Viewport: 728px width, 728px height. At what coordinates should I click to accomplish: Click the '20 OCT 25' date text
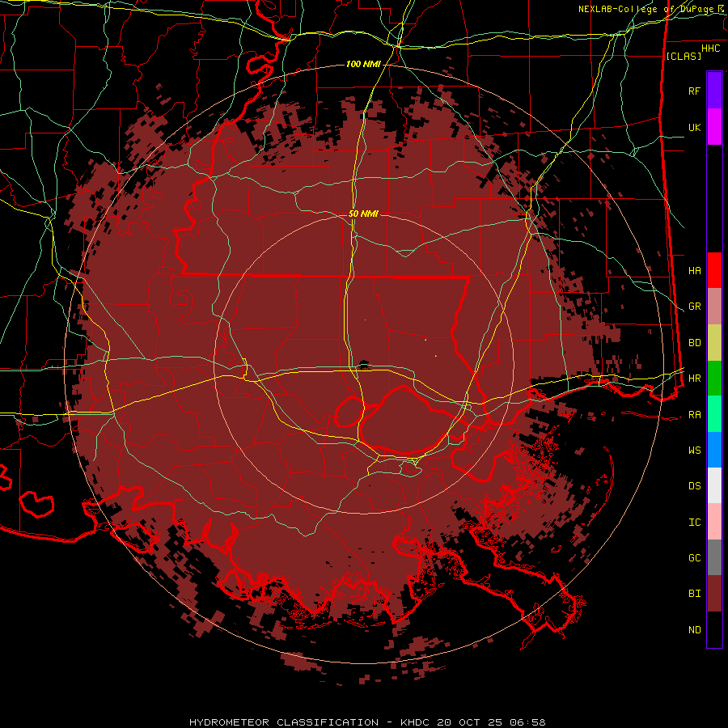point(471,722)
